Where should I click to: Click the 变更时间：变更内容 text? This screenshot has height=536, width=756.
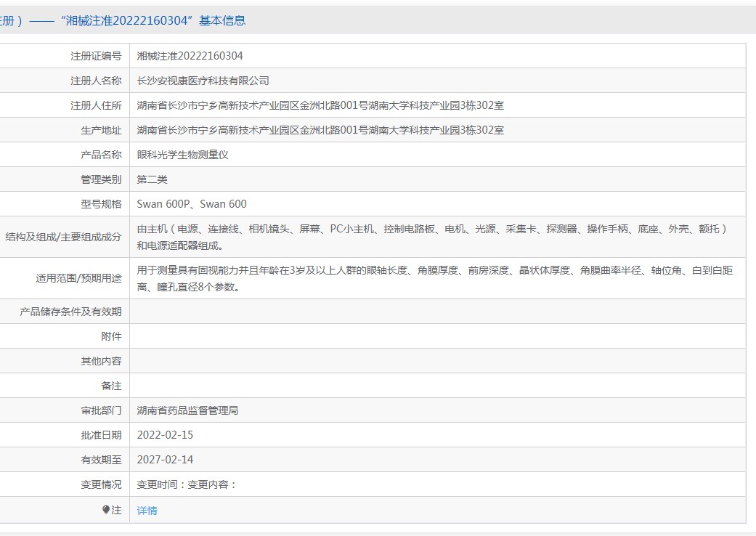coord(187,484)
